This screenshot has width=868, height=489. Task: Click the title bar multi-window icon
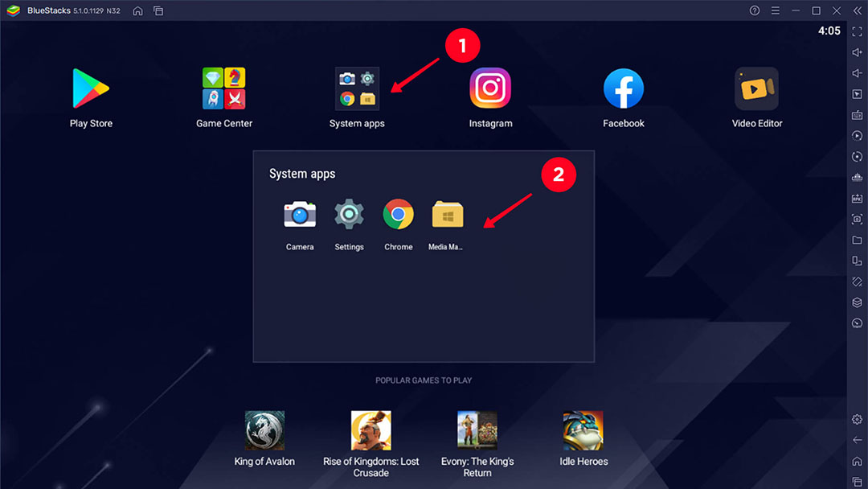[x=158, y=10]
